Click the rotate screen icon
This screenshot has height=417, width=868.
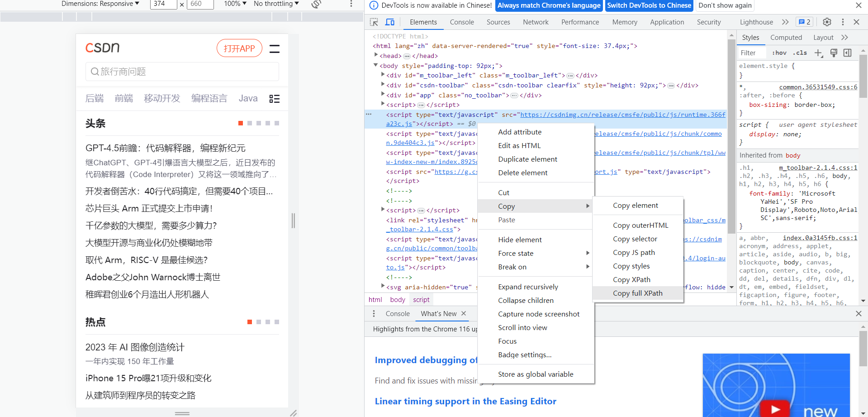(316, 4)
